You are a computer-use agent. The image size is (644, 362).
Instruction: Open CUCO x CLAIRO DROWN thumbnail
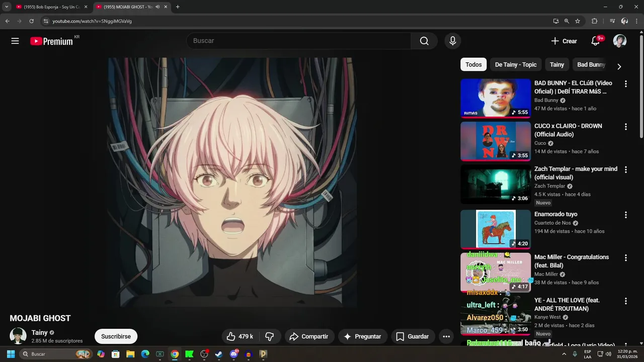pyautogui.click(x=496, y=141)
